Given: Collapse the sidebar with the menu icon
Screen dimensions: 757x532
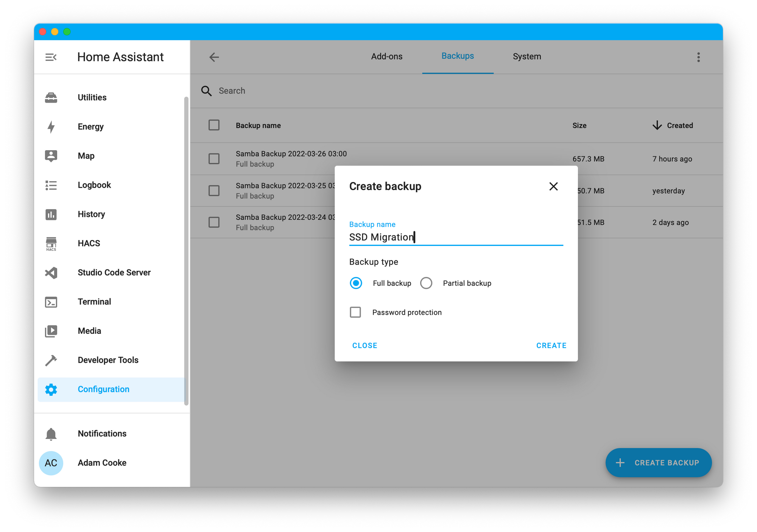Looking at the screenshot, I should [x=51, y=57].
